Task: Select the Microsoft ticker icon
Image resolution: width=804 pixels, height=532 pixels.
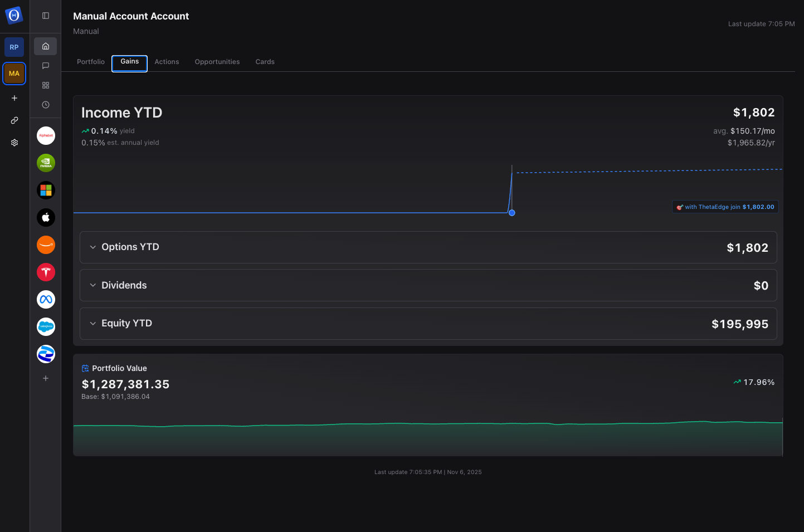Action: point(46,190)
